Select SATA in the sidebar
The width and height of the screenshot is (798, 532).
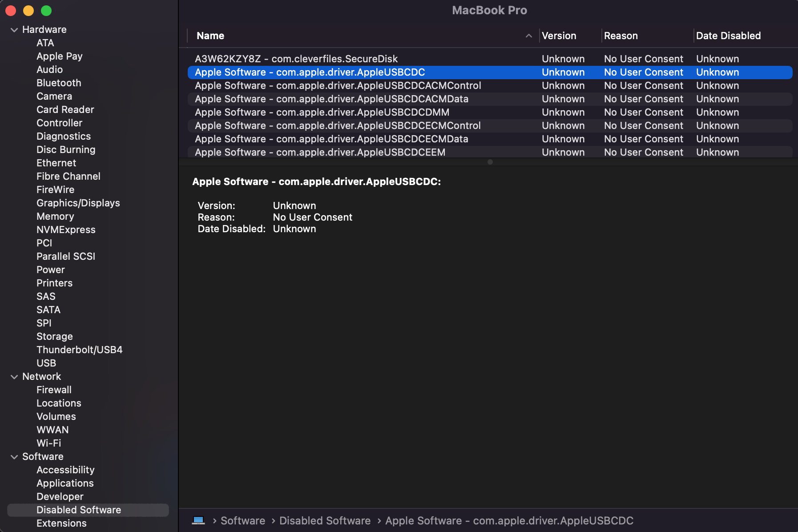[x=48, y=310]
